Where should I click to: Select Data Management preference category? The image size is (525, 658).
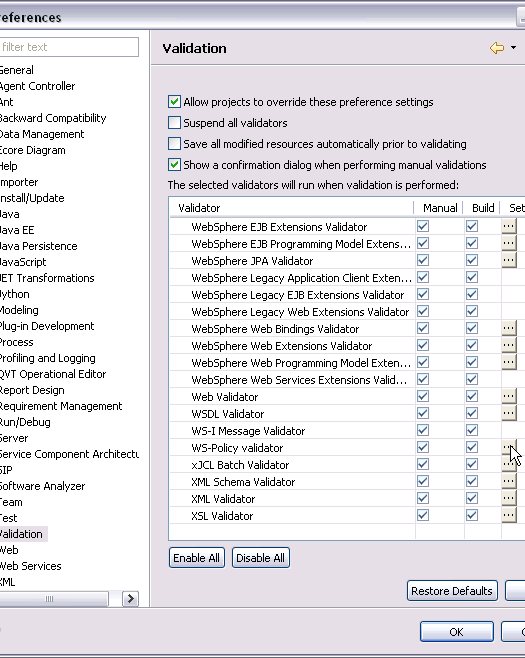(42, 134)
